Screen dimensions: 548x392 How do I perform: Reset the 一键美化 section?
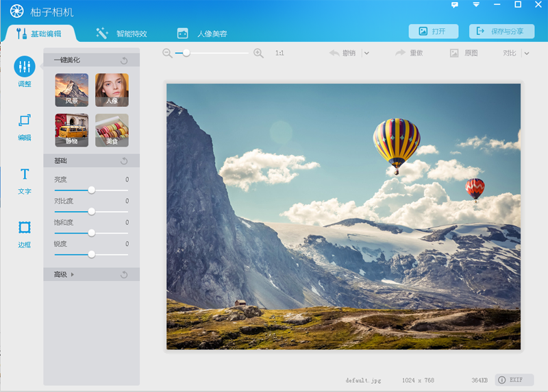(x=124, y=60)
